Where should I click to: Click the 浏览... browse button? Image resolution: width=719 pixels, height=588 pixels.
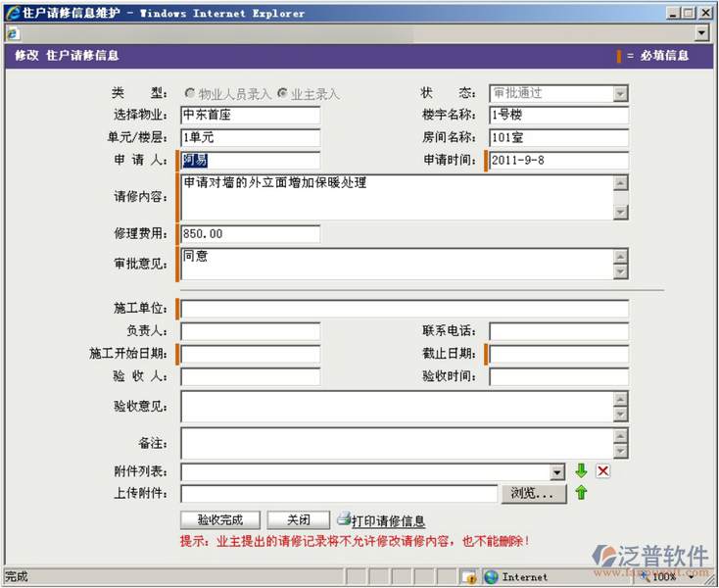click(534, 494)
